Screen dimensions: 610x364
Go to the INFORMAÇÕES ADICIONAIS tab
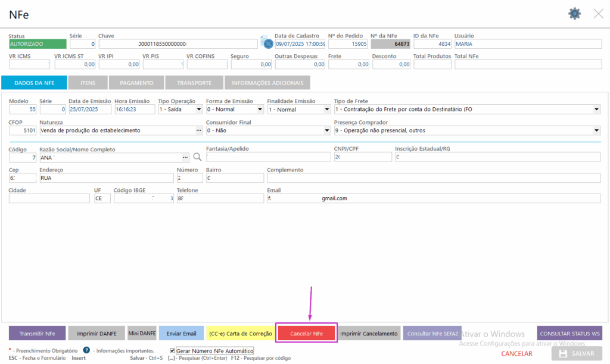[267, 83]
